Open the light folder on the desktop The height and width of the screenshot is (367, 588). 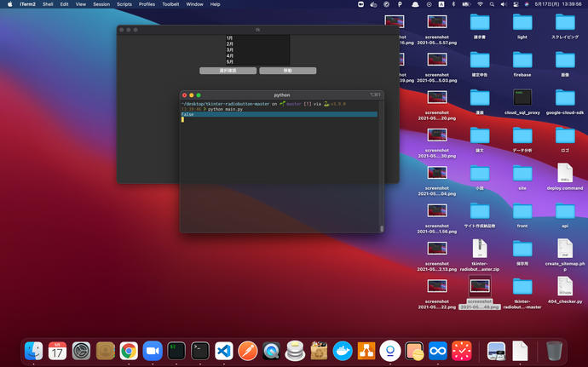[522, 26]
